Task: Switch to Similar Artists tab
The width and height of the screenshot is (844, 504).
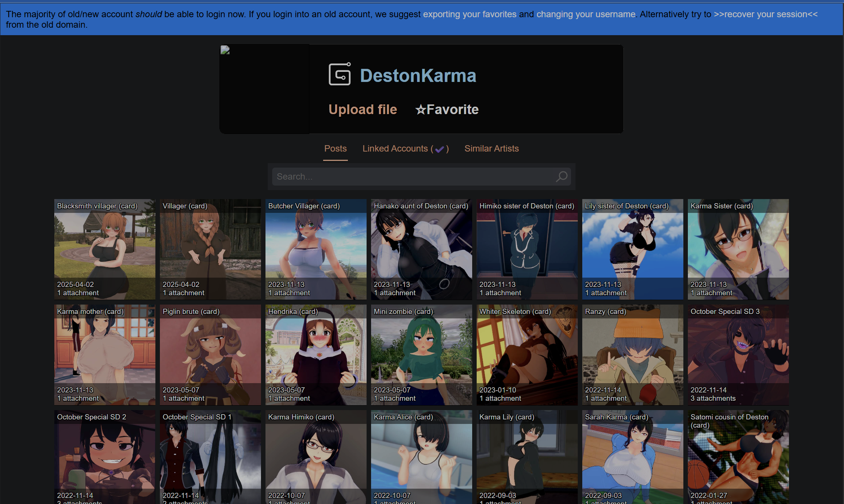Action: coord(491,149)
